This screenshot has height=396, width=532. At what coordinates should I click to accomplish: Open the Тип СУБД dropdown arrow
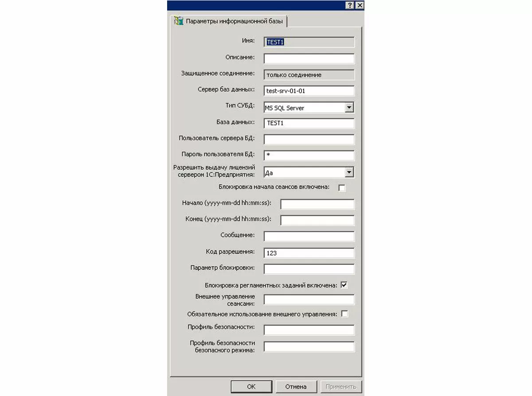click(349, 107)
